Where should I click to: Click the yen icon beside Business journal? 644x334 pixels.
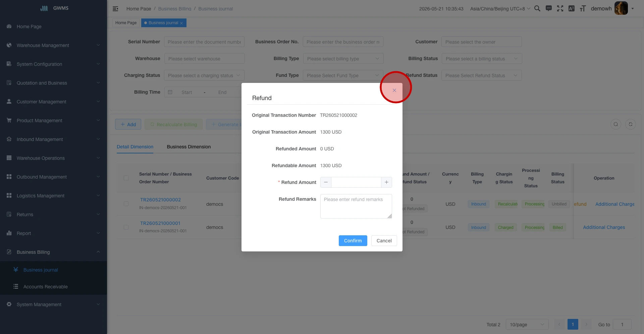point(16,270)
